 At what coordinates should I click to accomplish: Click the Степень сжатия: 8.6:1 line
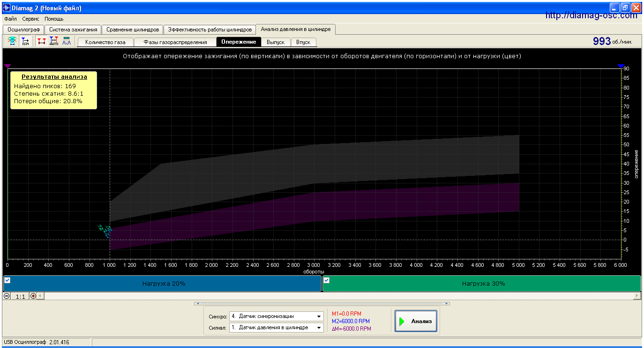(x=49, y=94)
